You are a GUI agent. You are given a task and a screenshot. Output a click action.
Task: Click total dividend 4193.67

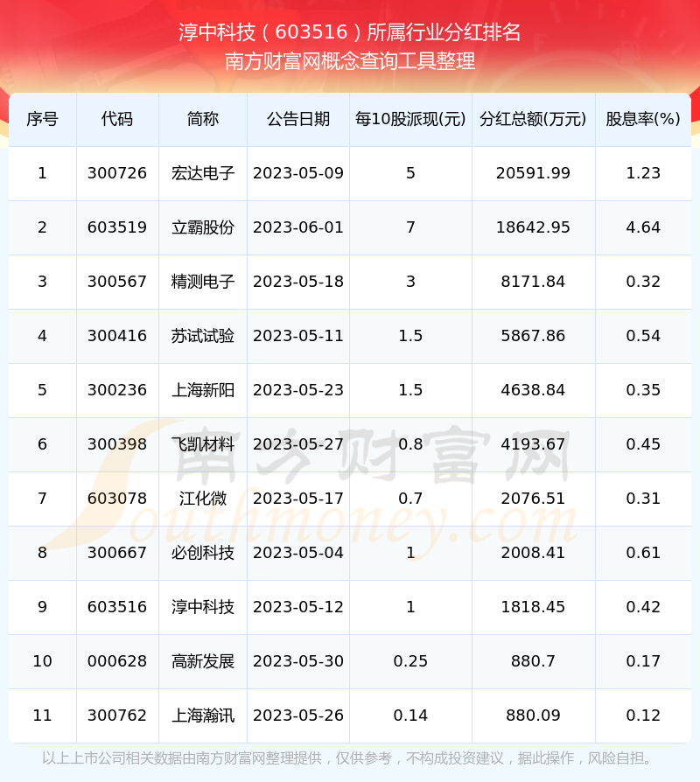tap(533, 444)
